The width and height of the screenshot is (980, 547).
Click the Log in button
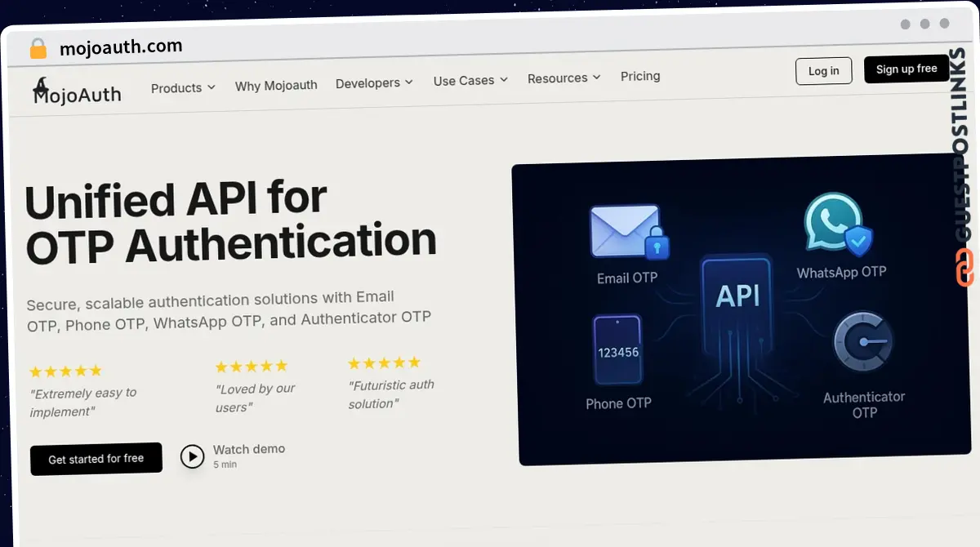pos(823,71)
